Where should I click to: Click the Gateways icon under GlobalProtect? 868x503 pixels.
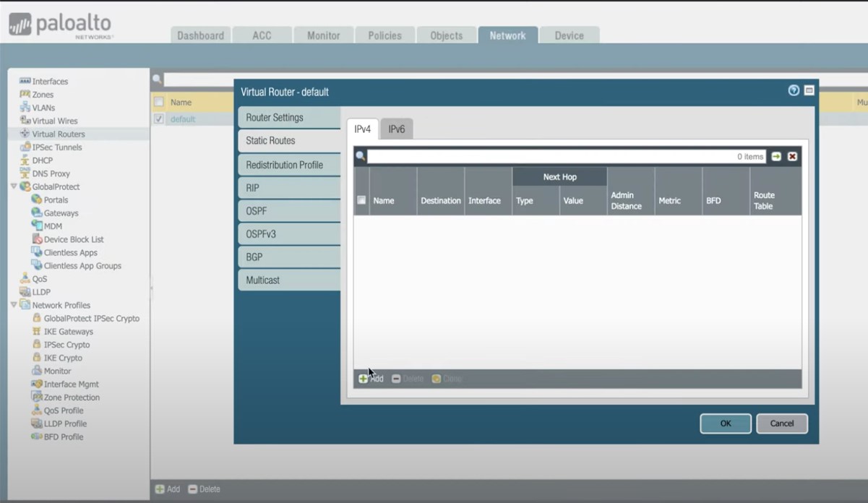[37, 212]
